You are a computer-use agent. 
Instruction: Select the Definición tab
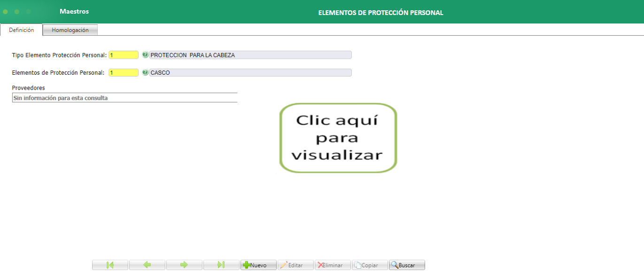(x=22, y=29)
